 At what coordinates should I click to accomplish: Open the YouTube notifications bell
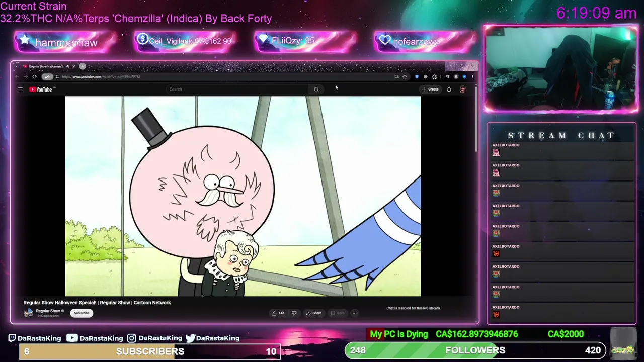pyautogui.click(x=449, y=89)
